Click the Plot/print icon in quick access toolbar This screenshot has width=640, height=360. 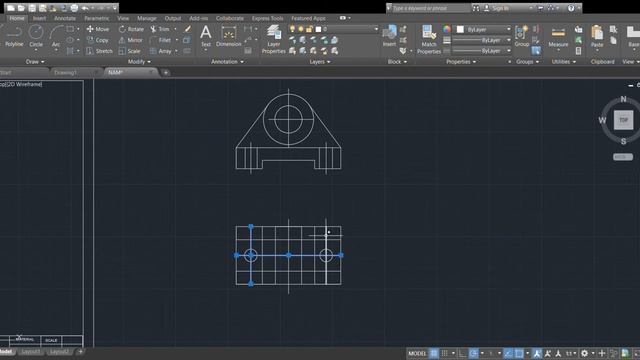(74, 8)
